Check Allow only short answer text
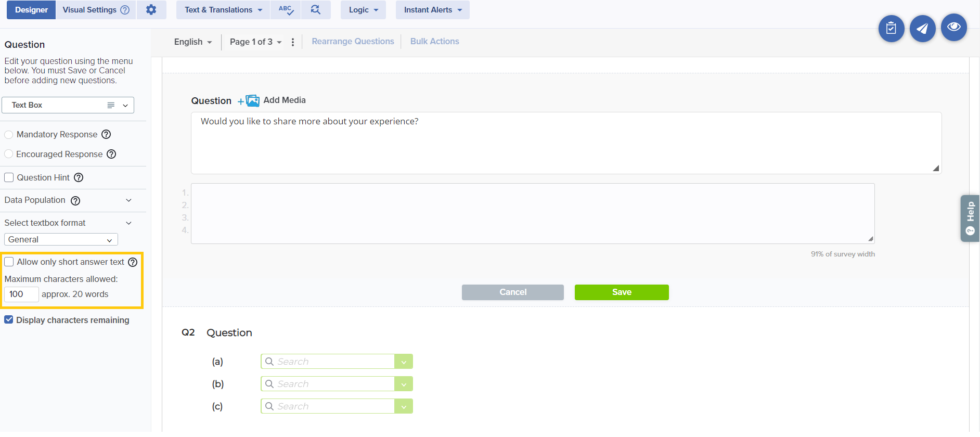980x437 pixels. (x=9, y=262)
